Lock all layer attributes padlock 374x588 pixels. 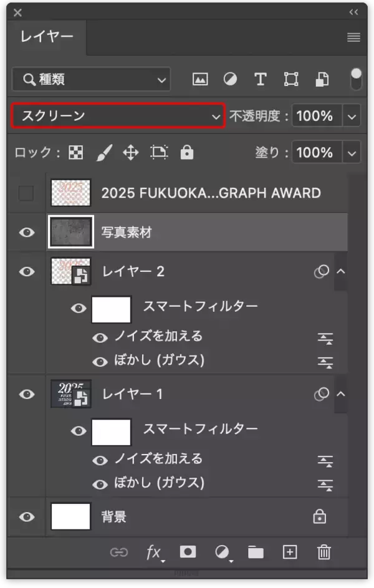point(186,152)
